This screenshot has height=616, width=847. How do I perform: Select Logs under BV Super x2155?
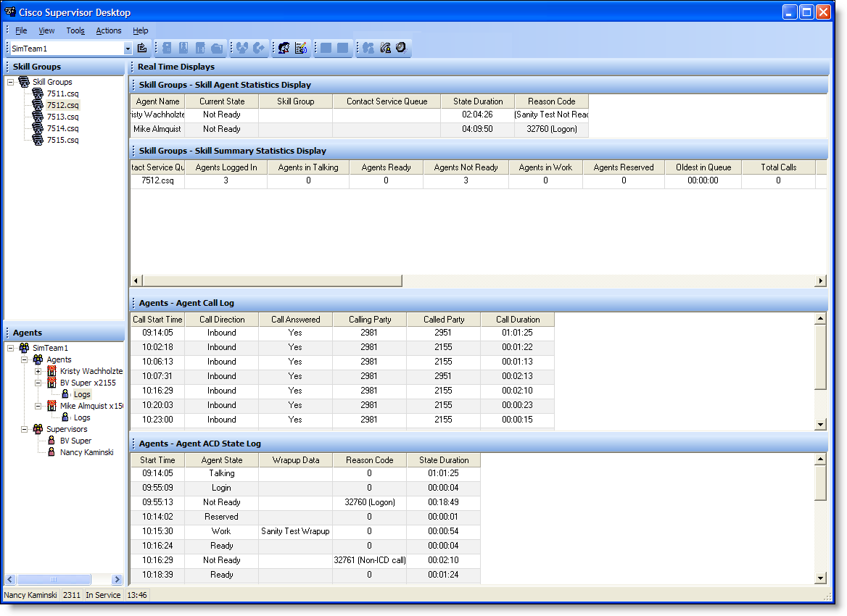[x=81, y=394]
